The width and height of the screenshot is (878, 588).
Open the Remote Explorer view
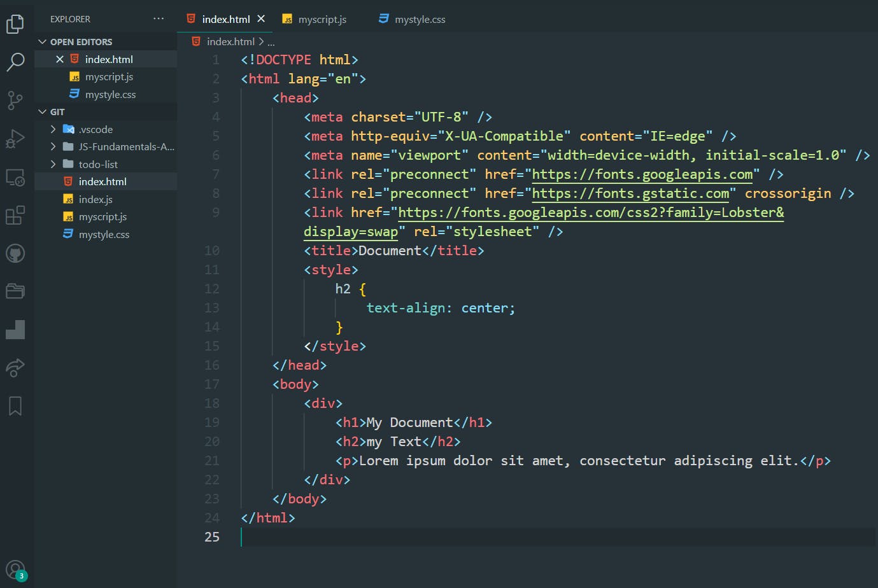click(x=15, y=177)
